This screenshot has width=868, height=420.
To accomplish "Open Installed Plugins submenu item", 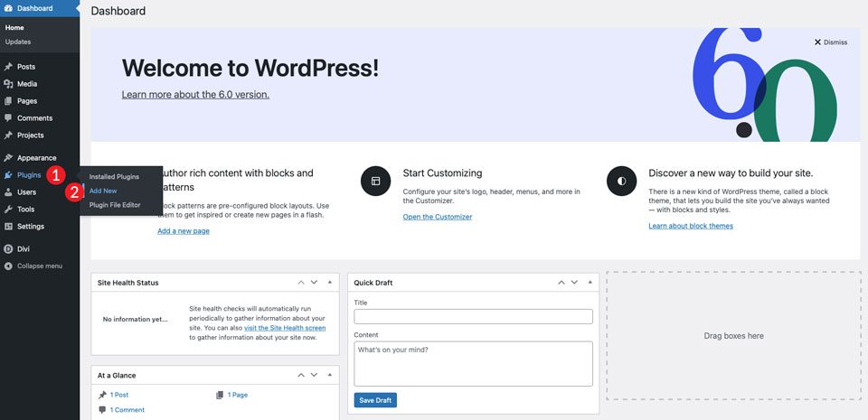I will pos(114,177).
